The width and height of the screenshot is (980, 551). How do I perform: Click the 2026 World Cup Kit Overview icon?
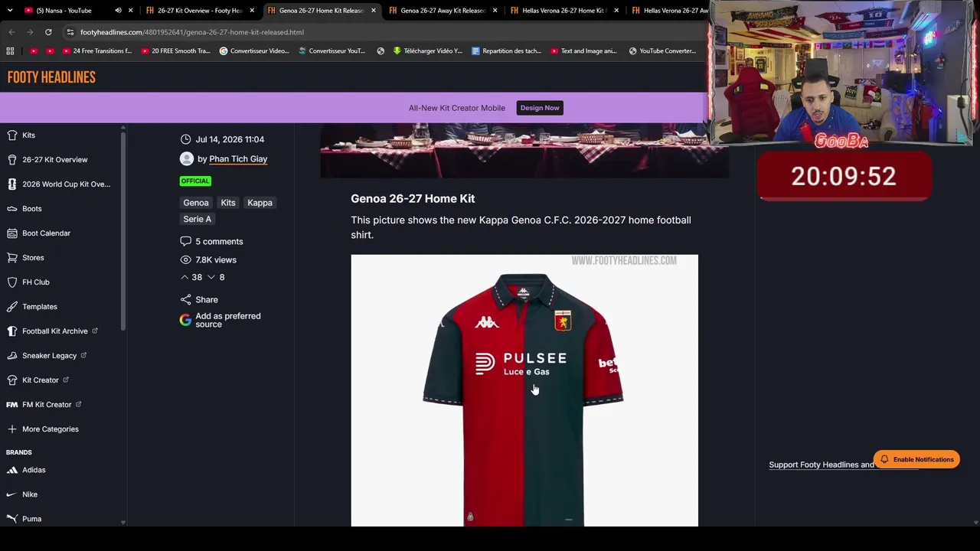[11, 184]
